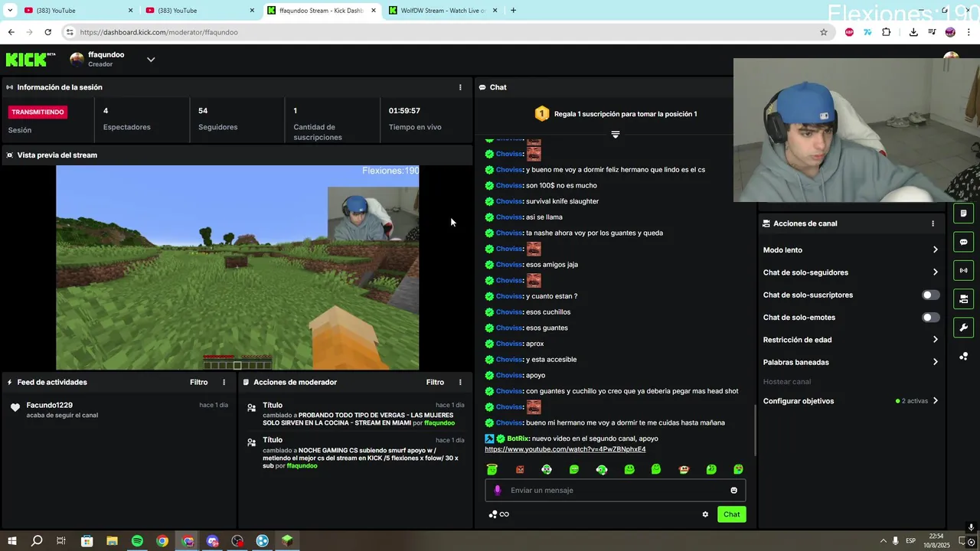Click the green Chat send button
Viewport: 980px width, 551px height.
(x=732, y=514)
